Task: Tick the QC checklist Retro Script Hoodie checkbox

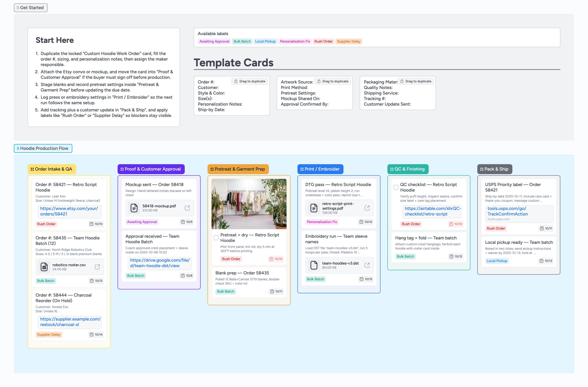Action: (396, 187)
